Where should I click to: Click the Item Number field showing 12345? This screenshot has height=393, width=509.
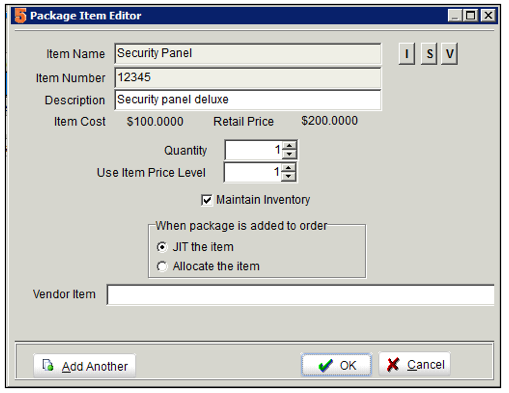(248, 78)
